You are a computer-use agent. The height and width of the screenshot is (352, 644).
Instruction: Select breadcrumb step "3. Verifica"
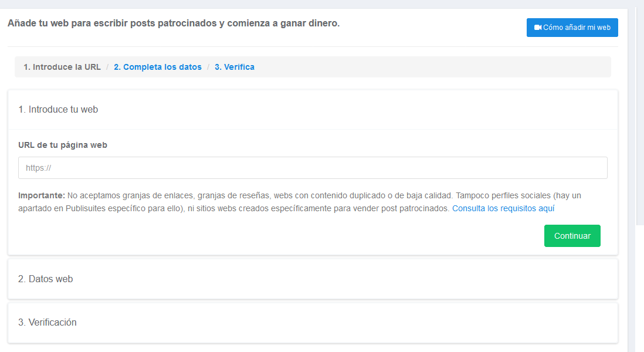click(235, 66)
